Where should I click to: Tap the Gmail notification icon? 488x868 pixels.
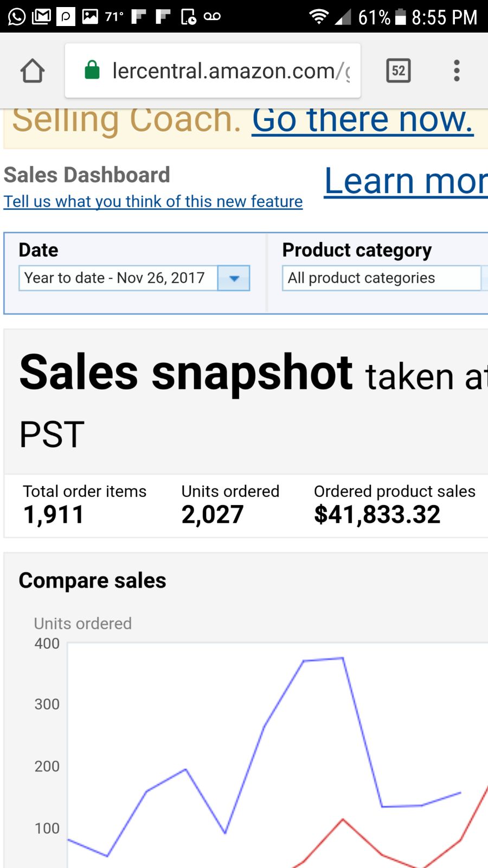[41, 16]
